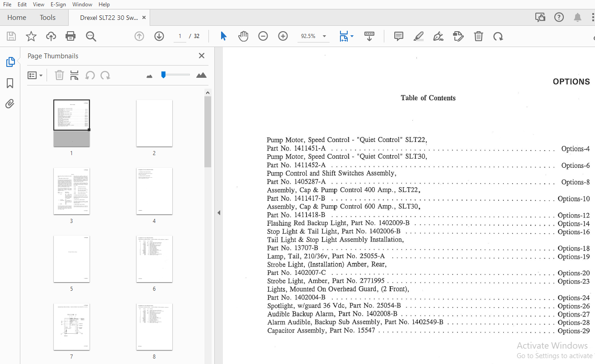Click the insert pages icon in thumbnails panel
This screenshot has width=595, height=364.
click(x=75, y=75)
